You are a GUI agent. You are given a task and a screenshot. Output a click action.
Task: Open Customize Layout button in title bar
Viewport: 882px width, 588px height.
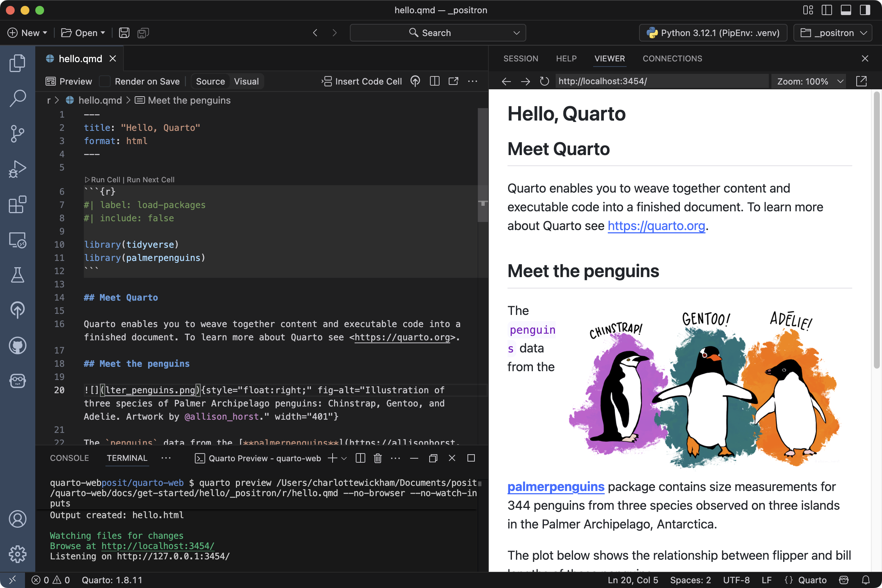808,10
